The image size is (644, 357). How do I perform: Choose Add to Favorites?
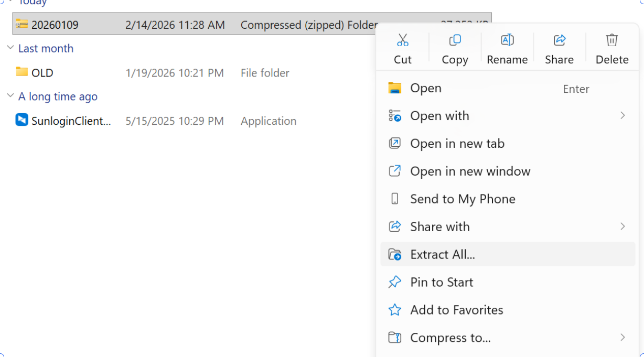pos(456,310)
